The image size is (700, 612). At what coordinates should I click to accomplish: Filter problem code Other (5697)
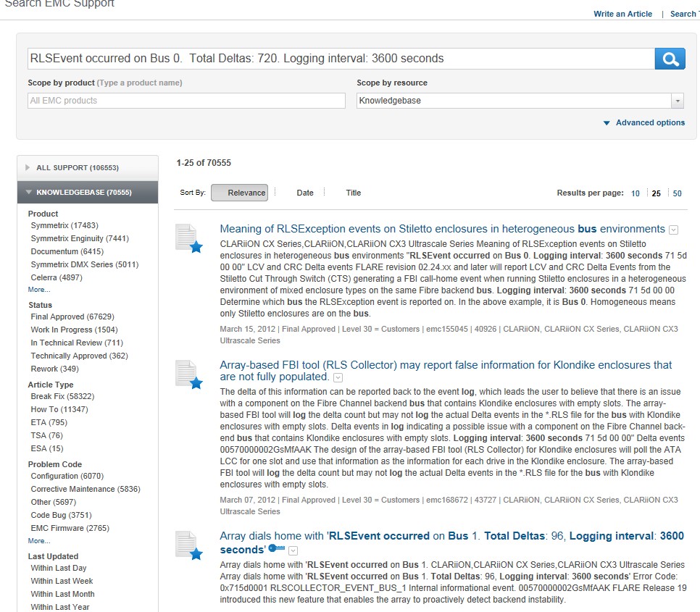click(x=53, y=502)
